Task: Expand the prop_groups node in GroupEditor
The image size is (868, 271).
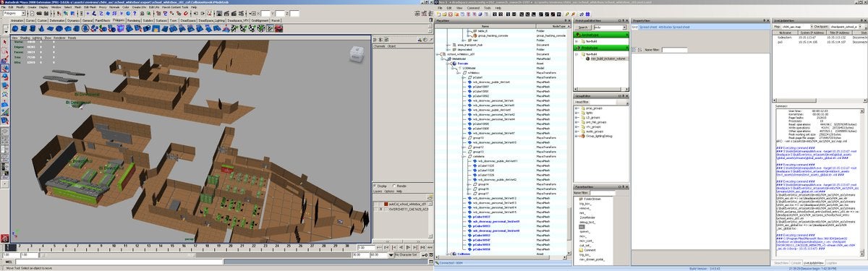Action: pyautogui.click(x=576, y=108)
